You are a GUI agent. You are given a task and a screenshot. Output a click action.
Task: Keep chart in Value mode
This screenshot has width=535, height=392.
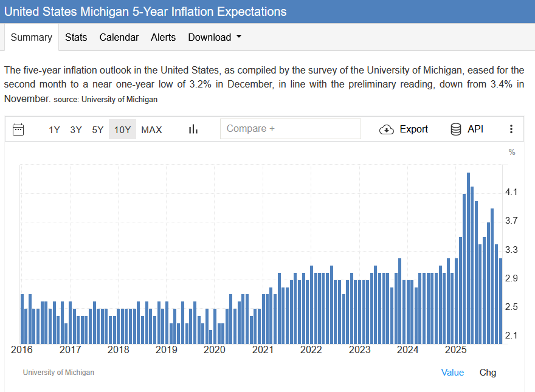452,372
